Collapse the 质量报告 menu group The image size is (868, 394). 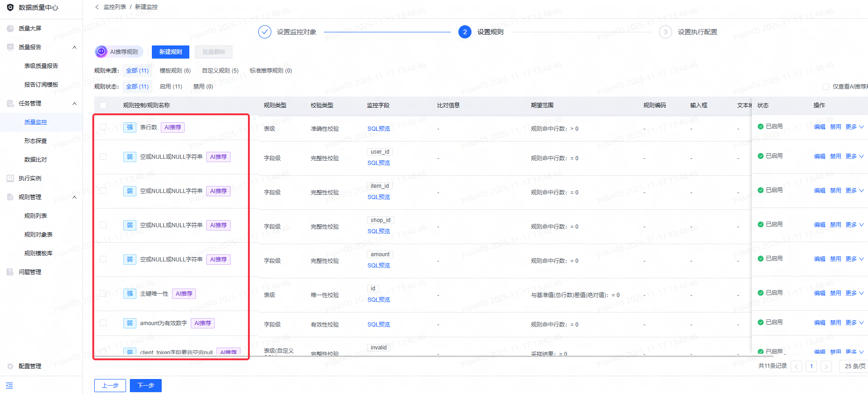click(75, 47)
